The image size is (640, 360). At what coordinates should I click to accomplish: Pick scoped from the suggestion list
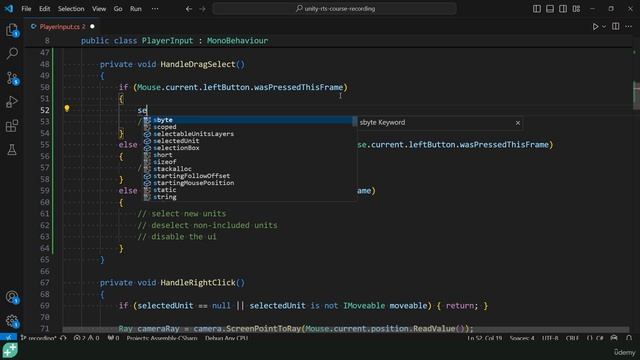tap(249, 127)
